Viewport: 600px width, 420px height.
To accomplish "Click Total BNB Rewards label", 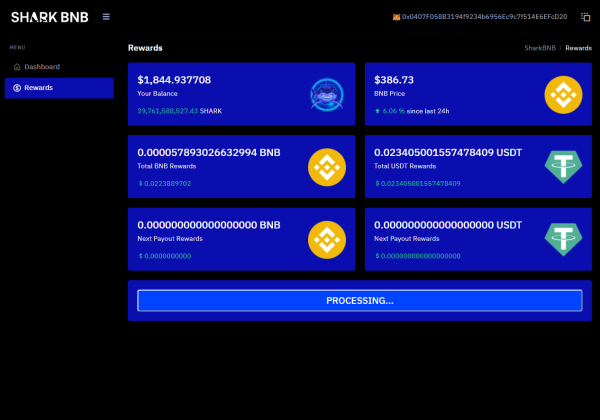I will pos(167,166).
